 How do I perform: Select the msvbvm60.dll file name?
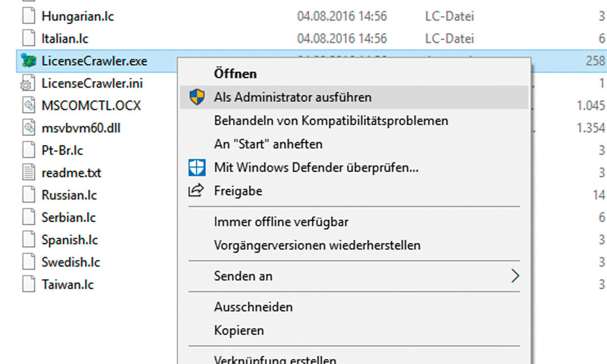[x=81, y=128]
